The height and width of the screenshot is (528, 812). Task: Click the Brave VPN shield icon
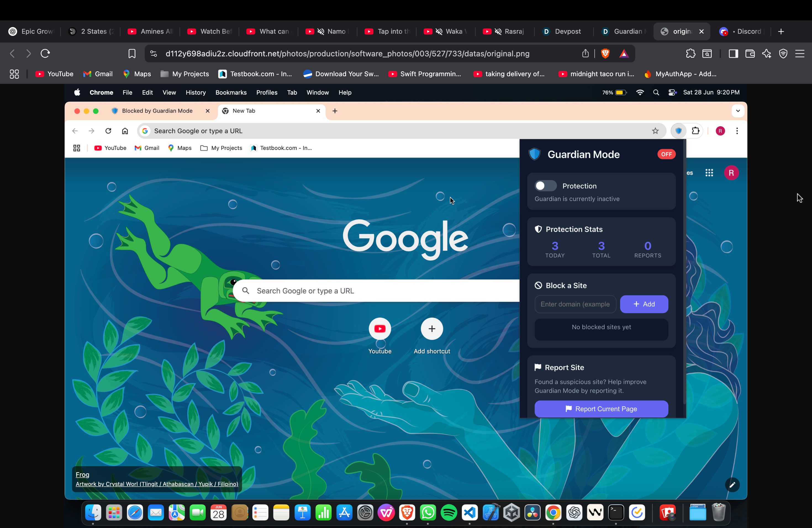click(x=783, y=54)
